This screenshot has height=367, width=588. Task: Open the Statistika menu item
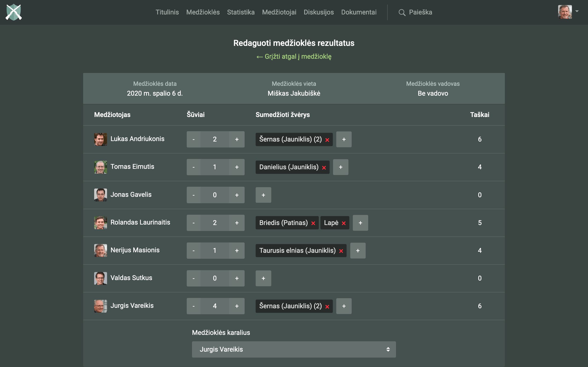coord(240,12)
